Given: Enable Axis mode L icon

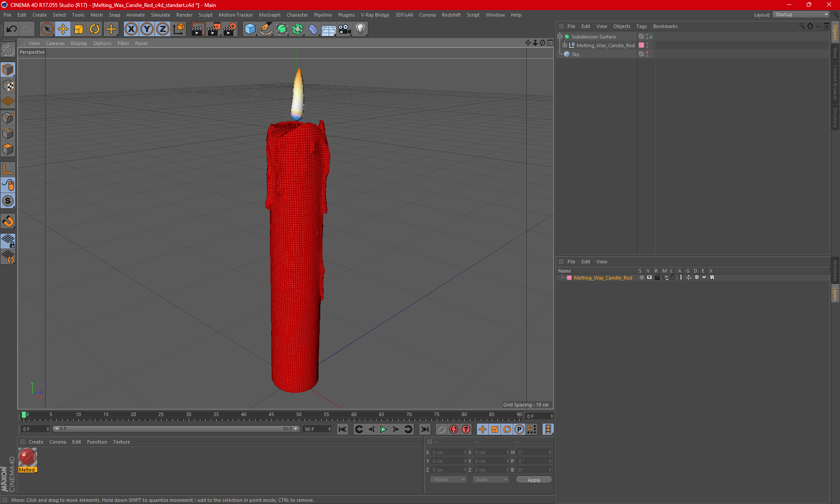Looking at the screenshot, I should point(8,169).
